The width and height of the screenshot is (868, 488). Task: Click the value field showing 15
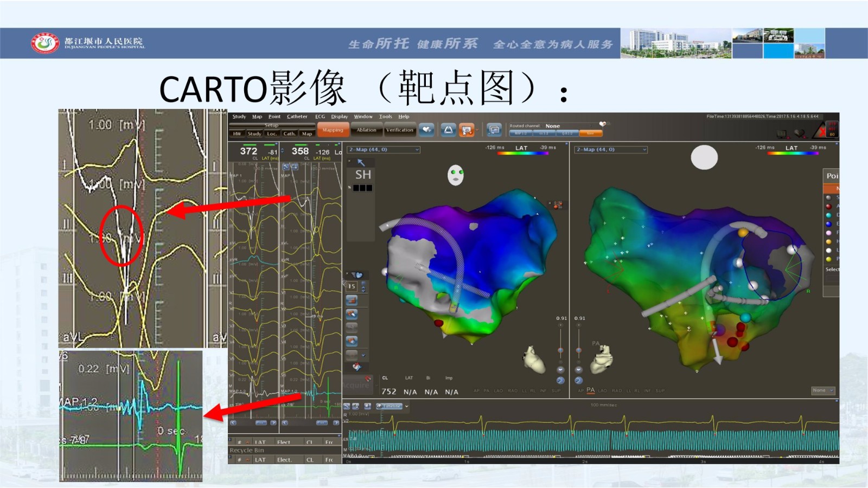(x=352, y=286)
